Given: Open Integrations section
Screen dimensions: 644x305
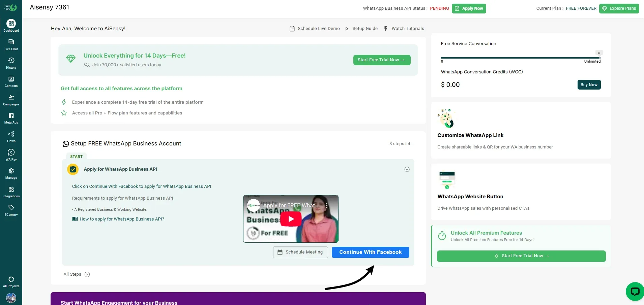Looking at the screenshot, I should tap(11, 192).
